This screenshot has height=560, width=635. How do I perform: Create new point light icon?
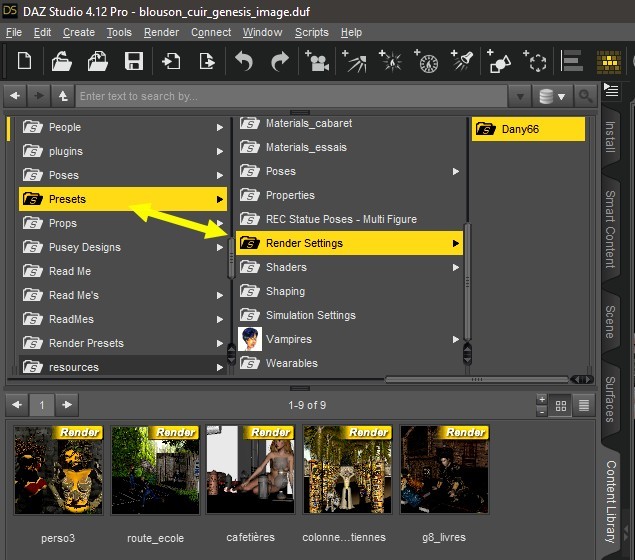(391, 62)
